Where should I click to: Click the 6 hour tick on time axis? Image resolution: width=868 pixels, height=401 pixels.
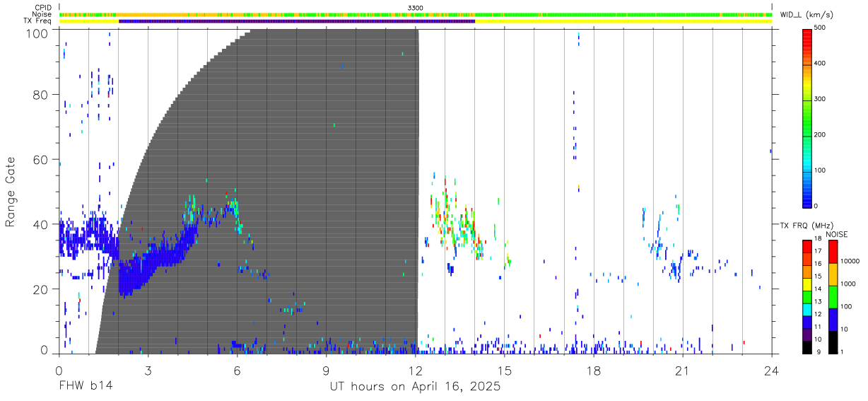coord(237,370)
